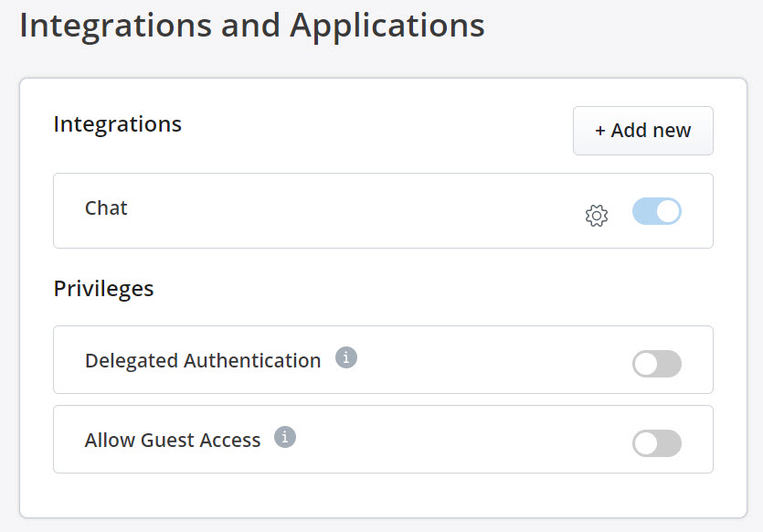Open Chat configuration via its gear icon

pos(597,217)
